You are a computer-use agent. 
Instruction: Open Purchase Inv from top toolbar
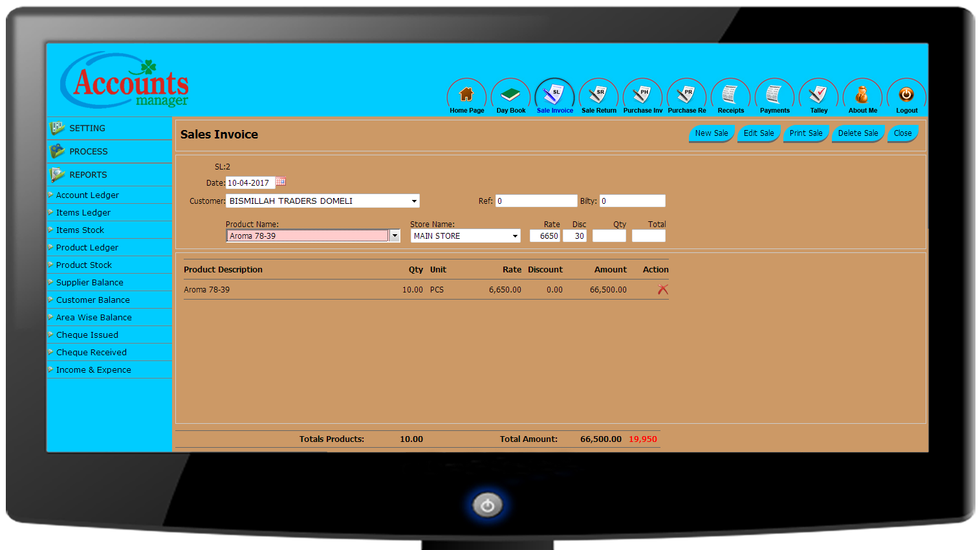(x=642, y=95)
